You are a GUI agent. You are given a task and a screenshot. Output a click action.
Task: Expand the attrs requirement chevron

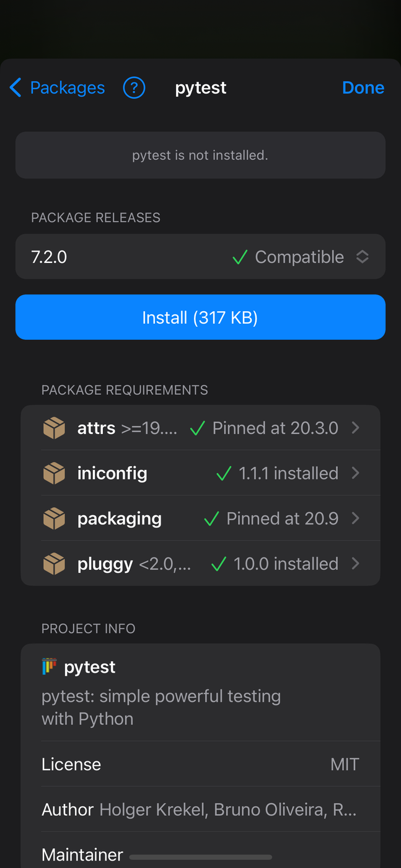[x=356, y=428]
